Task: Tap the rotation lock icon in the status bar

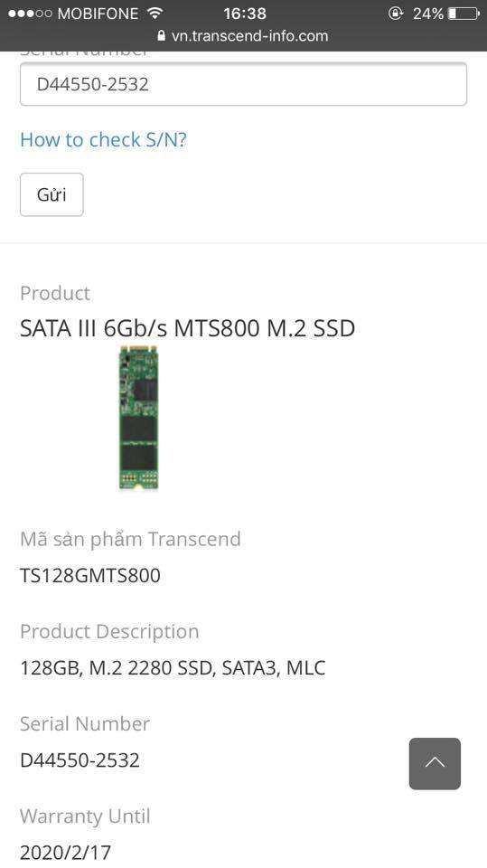Action: [x=396, y=14]
